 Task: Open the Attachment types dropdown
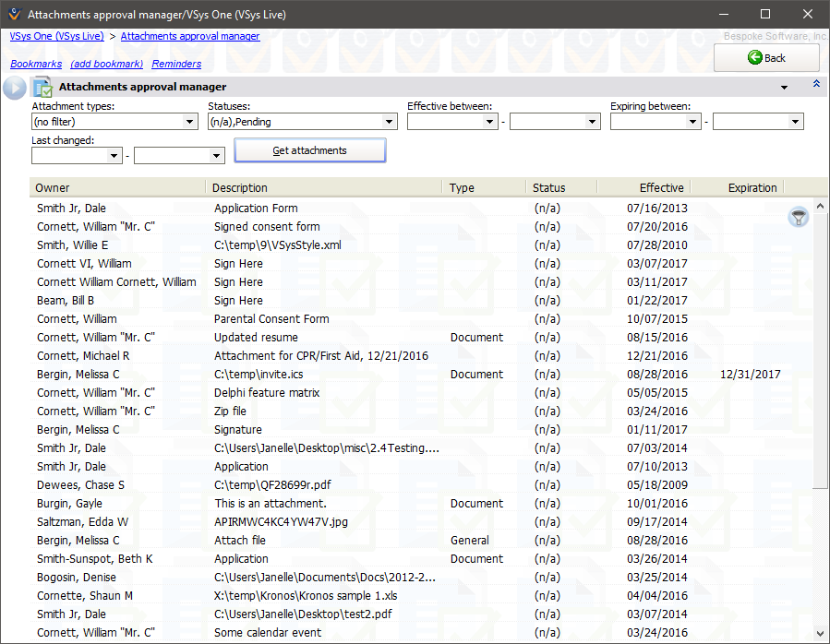190,122
